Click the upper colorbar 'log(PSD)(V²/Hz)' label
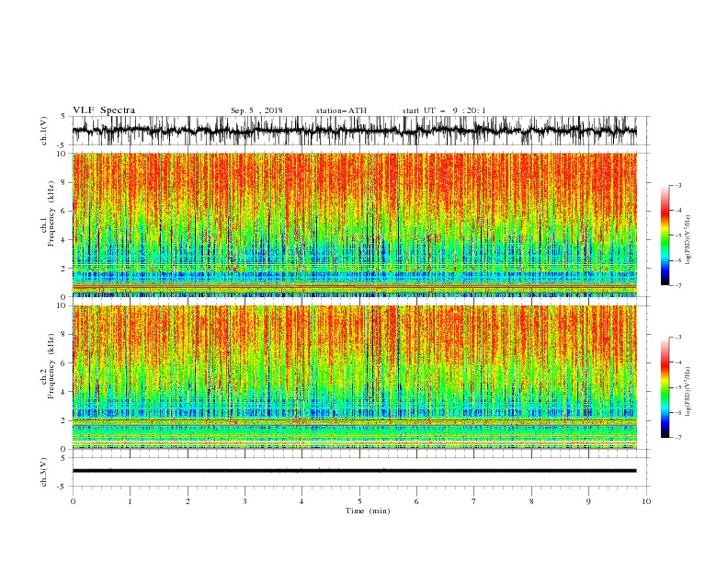Screen dimensions: 728x563 [688, 240]
